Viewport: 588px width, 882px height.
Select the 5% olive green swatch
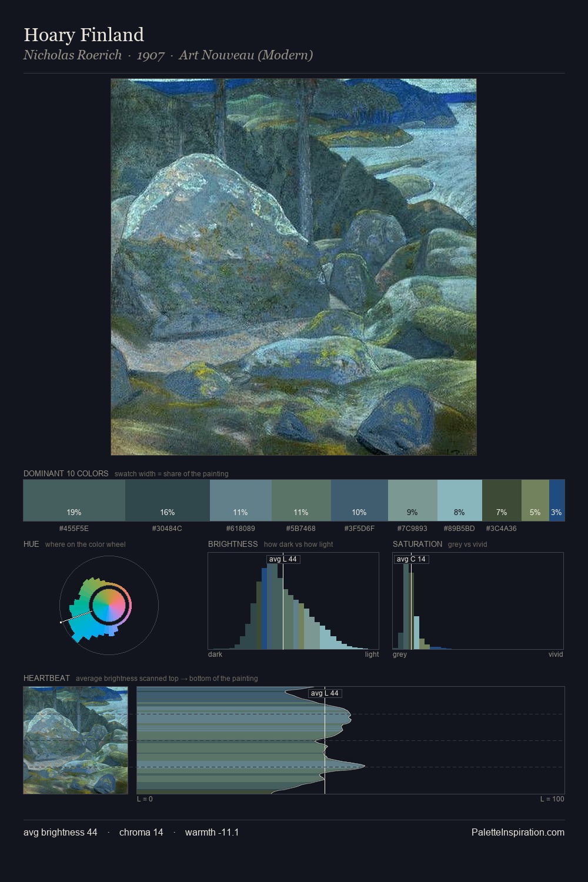tap(535, 500)
